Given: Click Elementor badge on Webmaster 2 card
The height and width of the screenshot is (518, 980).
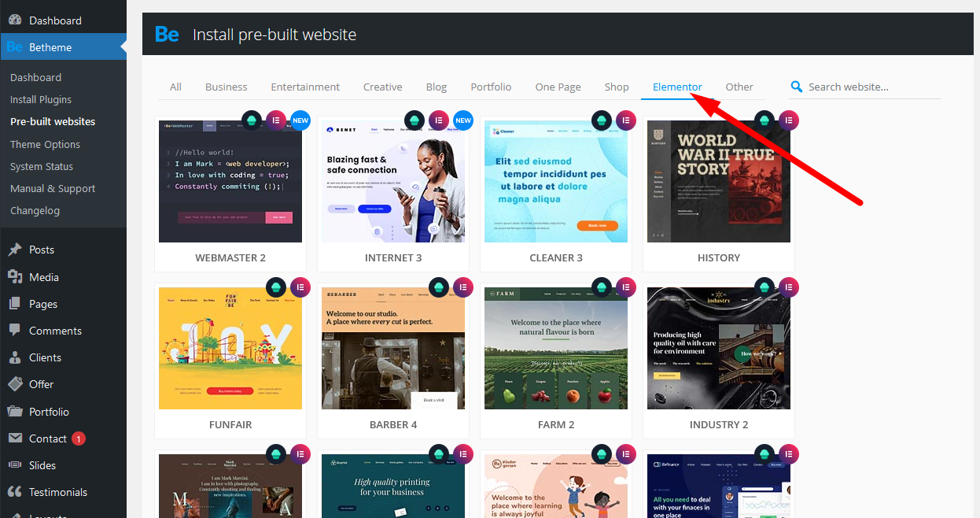Looking at the screenshot, I should coord(276,120).
